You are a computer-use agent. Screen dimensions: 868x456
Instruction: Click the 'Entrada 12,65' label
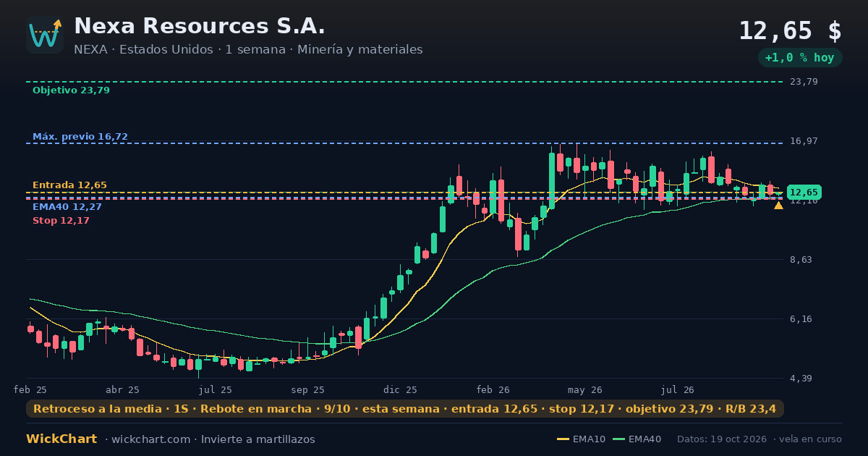(69, 185)
